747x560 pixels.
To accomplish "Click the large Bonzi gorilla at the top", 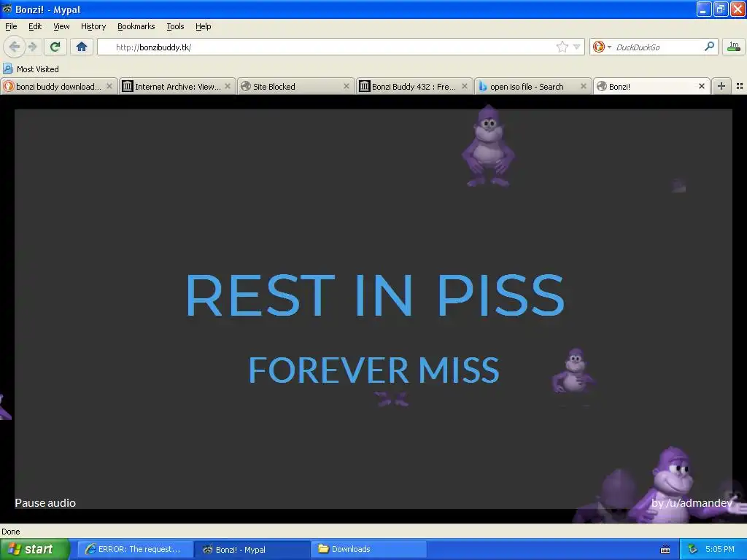I will (488, 147).
